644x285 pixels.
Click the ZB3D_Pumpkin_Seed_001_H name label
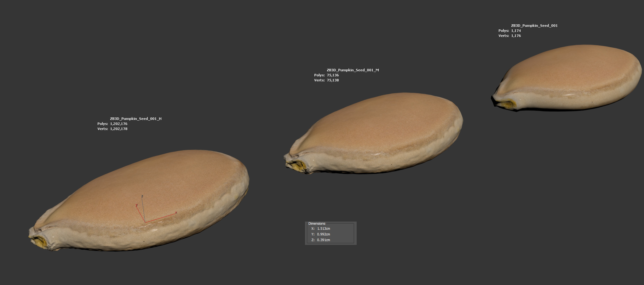pos(135,119)
